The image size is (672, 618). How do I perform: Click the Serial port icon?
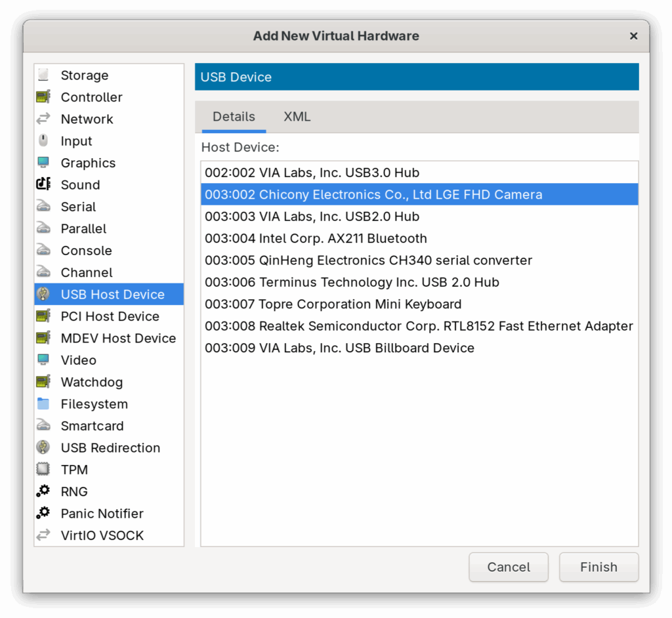(x=43, y=206)
